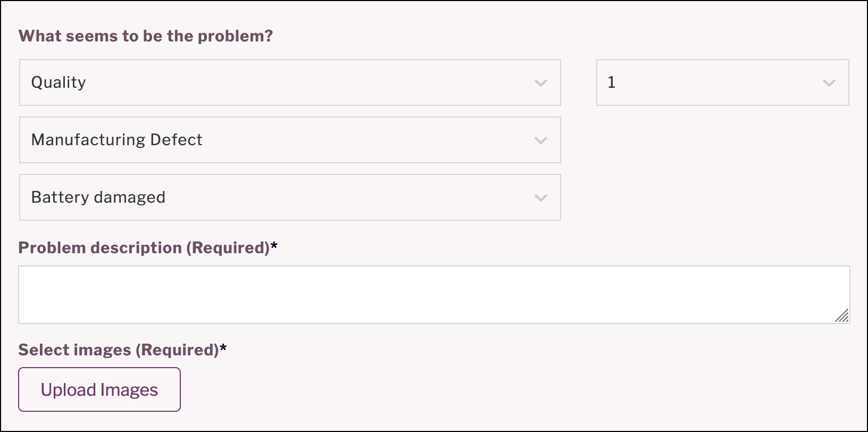Click the asterisk after Problem description

point(274,246)
